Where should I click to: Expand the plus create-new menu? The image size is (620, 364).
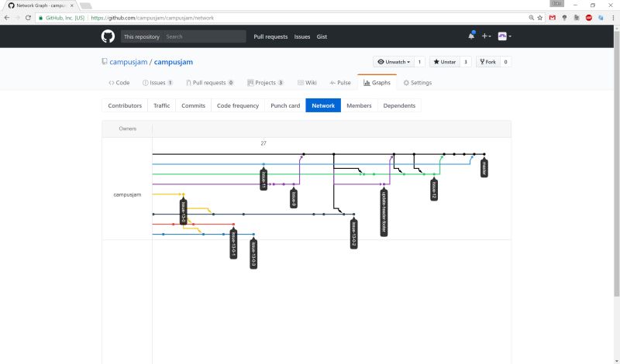[x=486, y=36]
